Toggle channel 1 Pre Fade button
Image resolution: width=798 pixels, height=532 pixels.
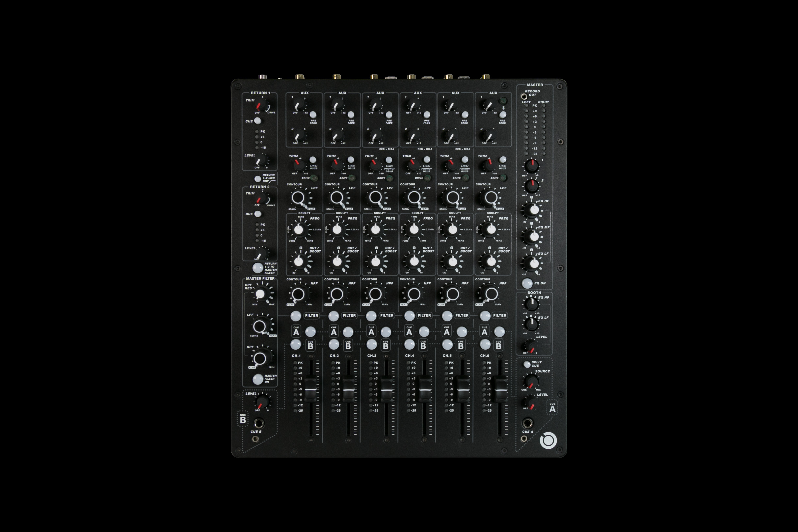point(313,114)
